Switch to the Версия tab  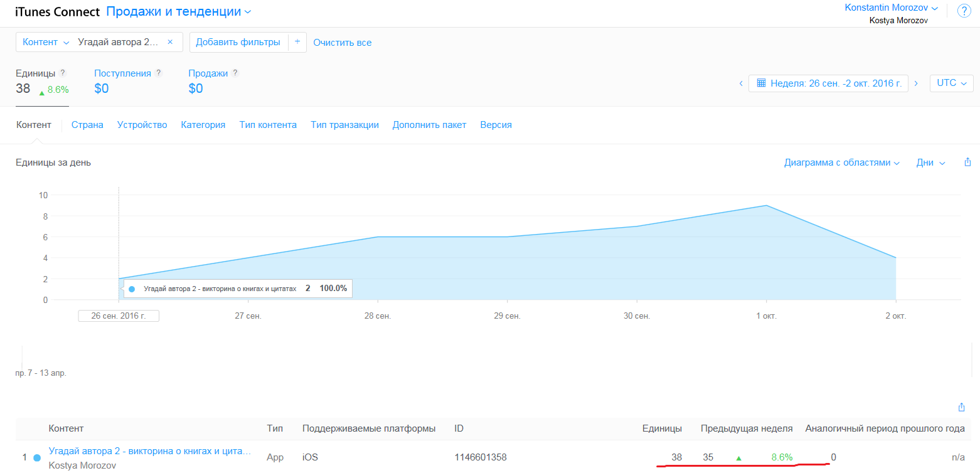(x=496, y=125)
